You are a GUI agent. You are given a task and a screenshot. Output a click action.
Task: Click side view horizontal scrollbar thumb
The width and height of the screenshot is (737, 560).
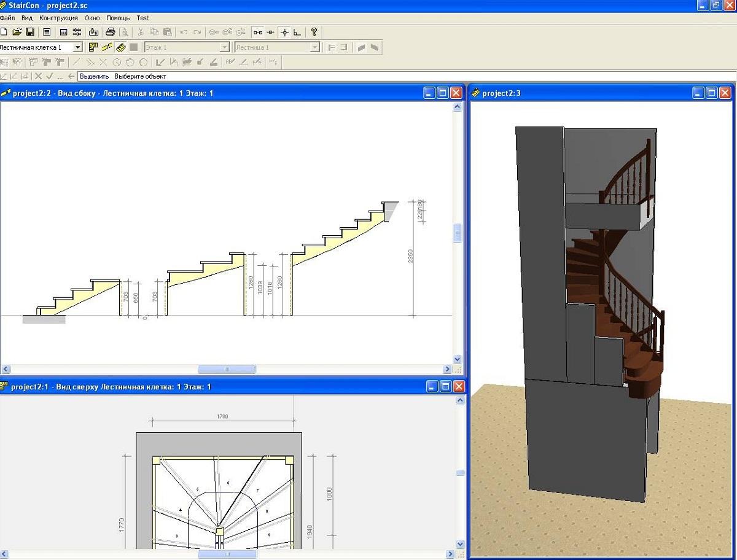[227, 369]
